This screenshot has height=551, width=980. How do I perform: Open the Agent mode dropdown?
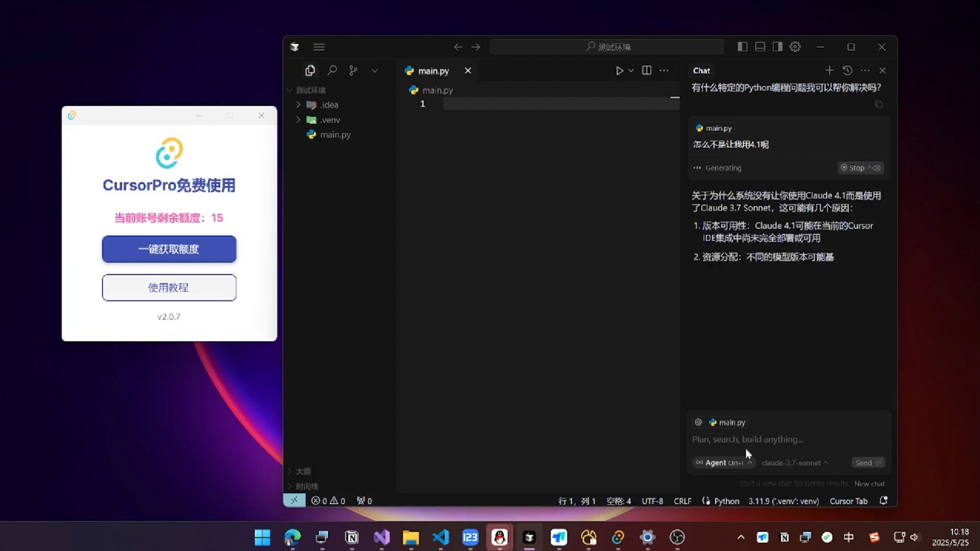pos(724,463)
